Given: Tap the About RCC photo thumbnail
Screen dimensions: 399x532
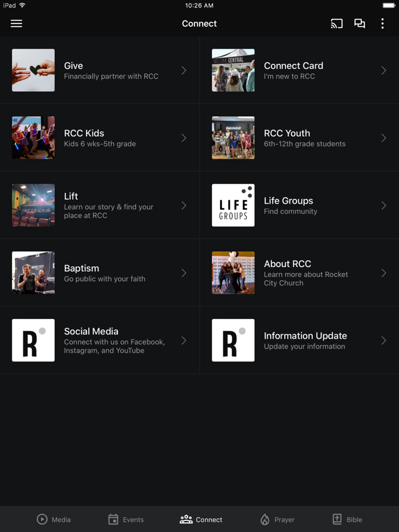Looking at the screenshot, I should 233,273.
